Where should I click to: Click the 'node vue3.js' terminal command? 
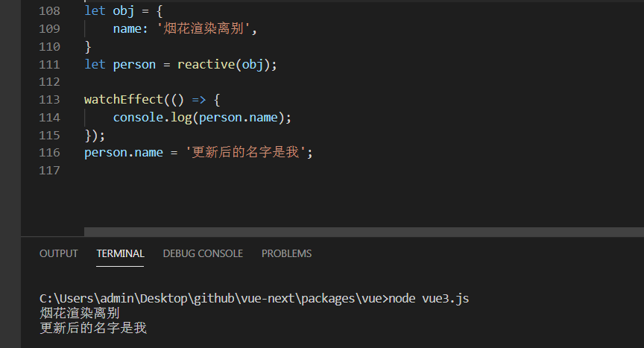(429, 298)
